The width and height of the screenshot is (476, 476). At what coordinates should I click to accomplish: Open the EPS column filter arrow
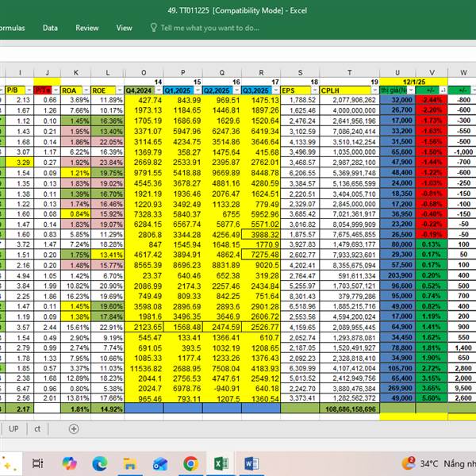315,90
